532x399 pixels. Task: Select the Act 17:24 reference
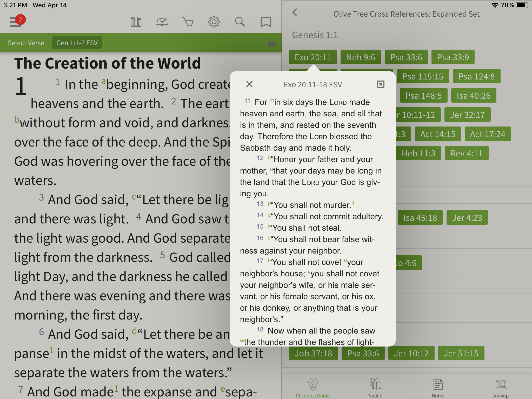pos(488,134)
